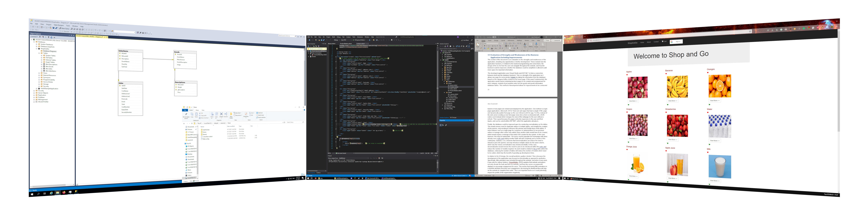Click text highlight color in Word ribbon
Image resolution: width=868 pixels, height=215 pixels.
click(x=488, y=48)
